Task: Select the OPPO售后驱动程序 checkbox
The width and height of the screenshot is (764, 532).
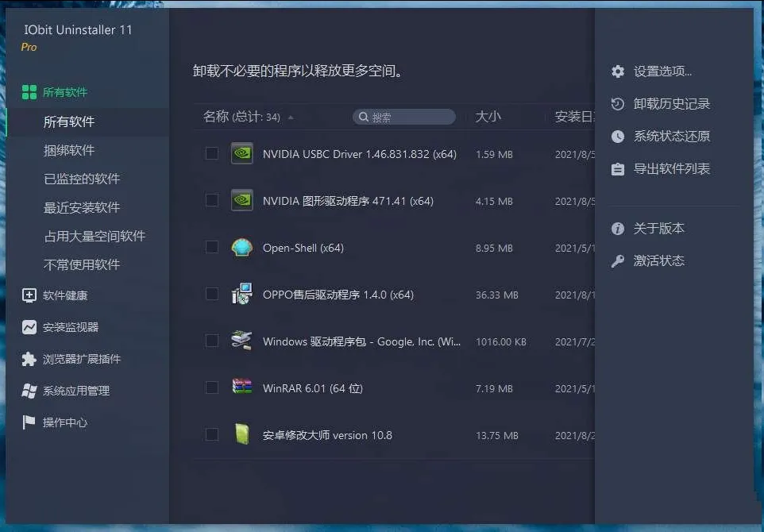Action: pos(212,294)
